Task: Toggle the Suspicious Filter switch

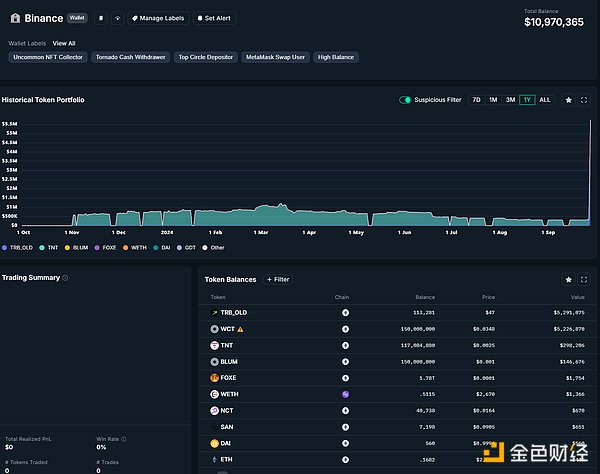Action: [x=406, y=100]
